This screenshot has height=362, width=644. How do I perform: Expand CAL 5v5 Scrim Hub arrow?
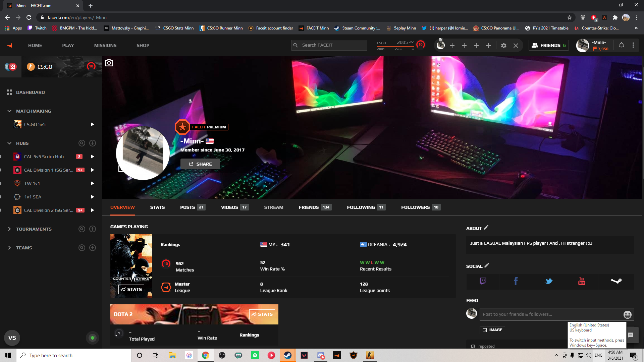[x=92, y=157]
